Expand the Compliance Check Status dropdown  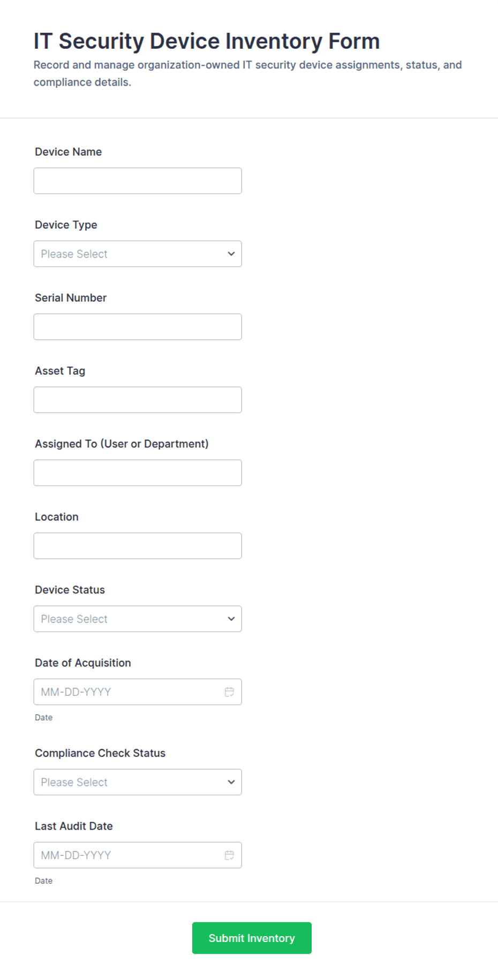coord(138,782)
